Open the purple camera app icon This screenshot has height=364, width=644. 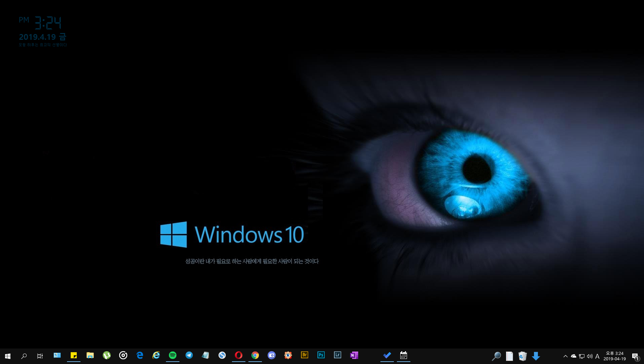272,355
